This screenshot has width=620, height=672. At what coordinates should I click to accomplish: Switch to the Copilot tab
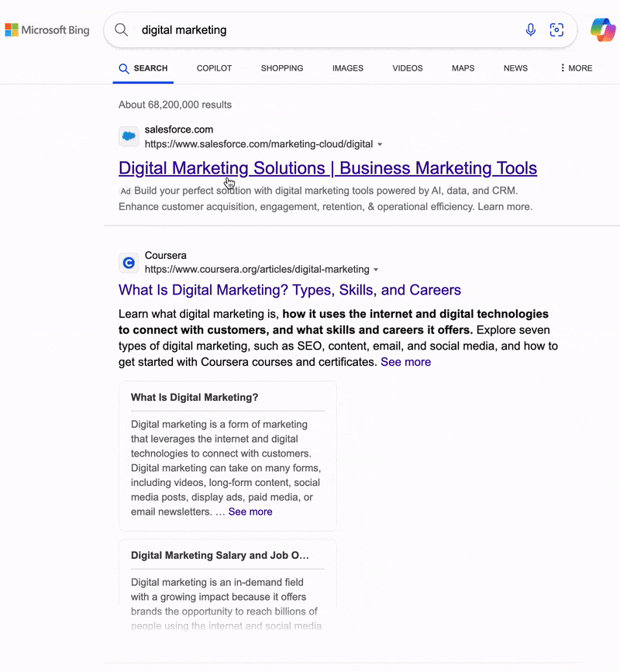coord(214,68)
